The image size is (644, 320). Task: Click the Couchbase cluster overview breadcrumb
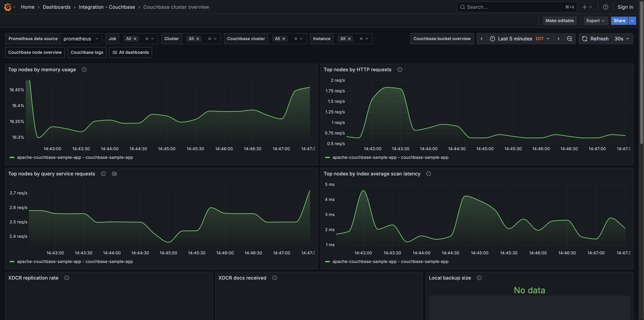(x=176, y=7)
